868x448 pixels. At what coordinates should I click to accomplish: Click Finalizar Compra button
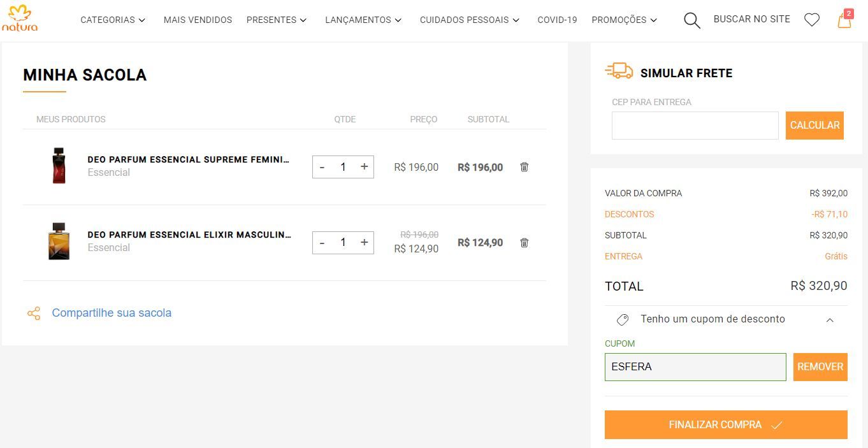click(726, 424)
